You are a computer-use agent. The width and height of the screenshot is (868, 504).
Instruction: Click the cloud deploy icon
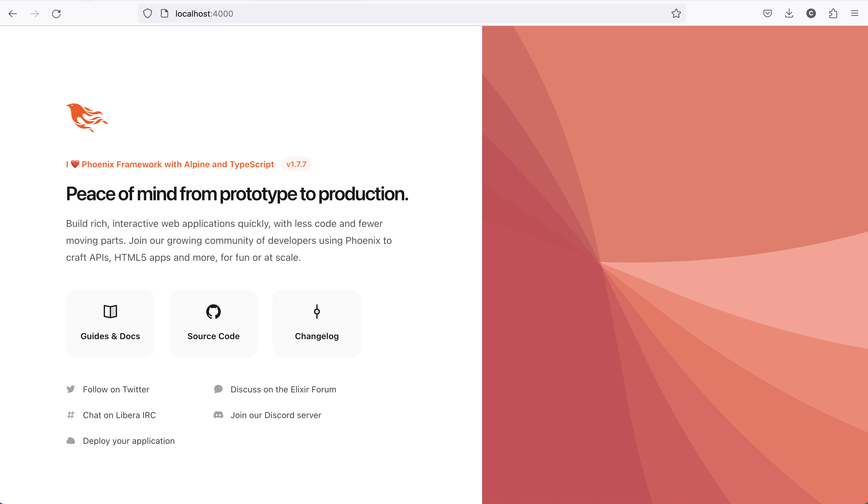click(70, 441)
